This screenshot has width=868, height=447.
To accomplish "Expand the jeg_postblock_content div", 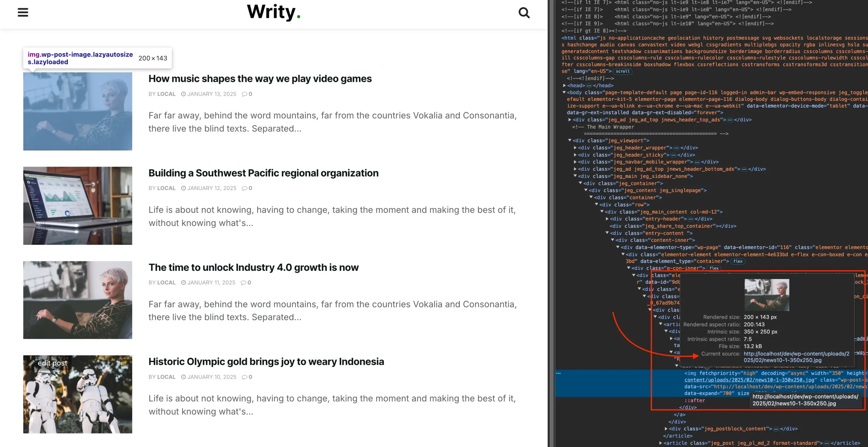I will (x=666, y=429).
